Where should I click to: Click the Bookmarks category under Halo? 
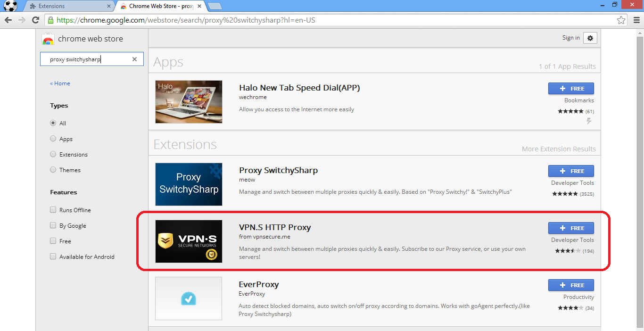[x=579, y=100]
